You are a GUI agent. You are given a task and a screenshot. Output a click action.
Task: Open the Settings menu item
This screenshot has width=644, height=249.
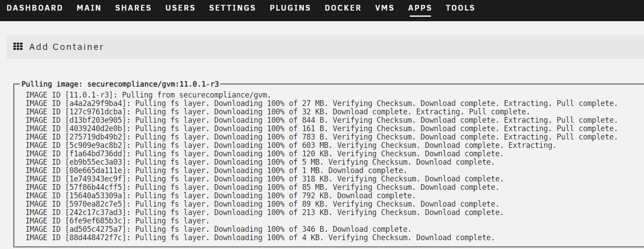point(232,8)
